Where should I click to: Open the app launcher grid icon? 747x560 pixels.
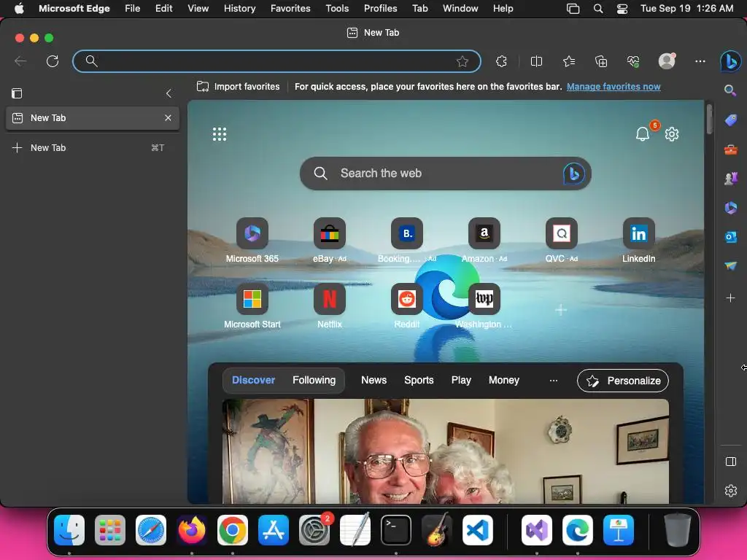coord(219,134)
